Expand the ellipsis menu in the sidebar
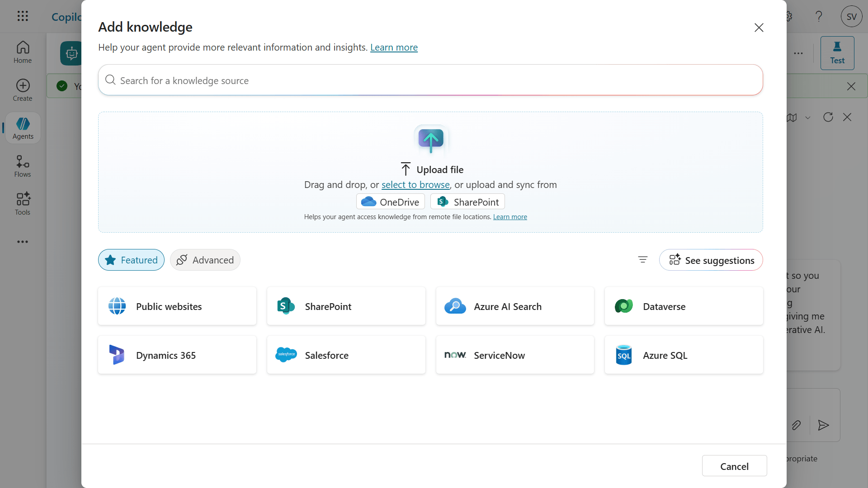868x488 pixels. tap(23, 242)
